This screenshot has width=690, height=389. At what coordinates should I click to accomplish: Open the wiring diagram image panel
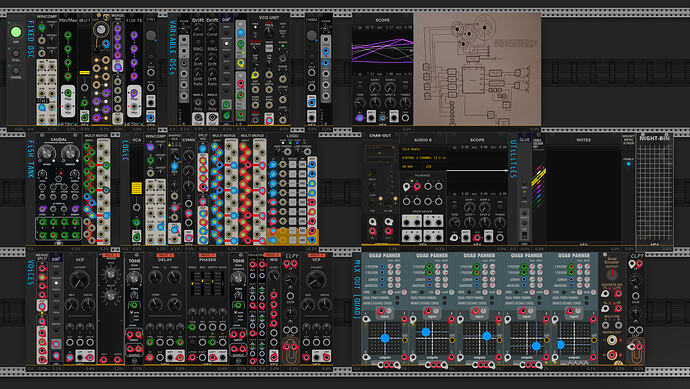477,69
